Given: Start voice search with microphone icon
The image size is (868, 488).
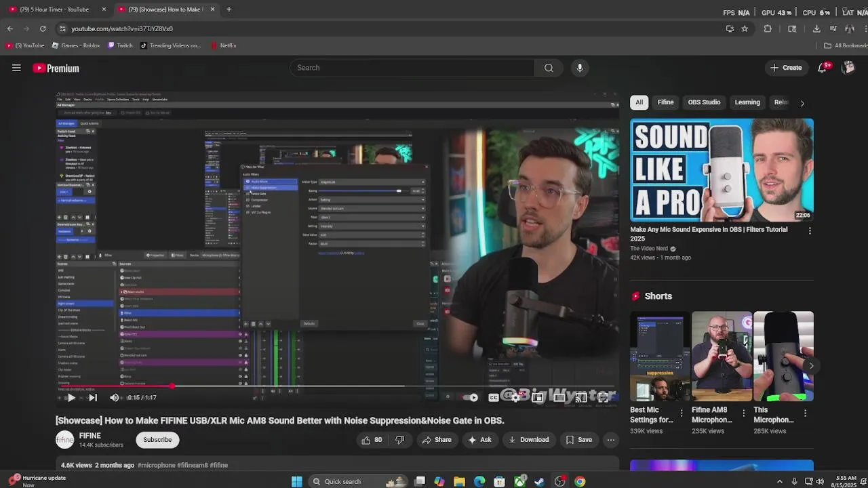Looking at the screenshot, I should click(x=579, y=68).
